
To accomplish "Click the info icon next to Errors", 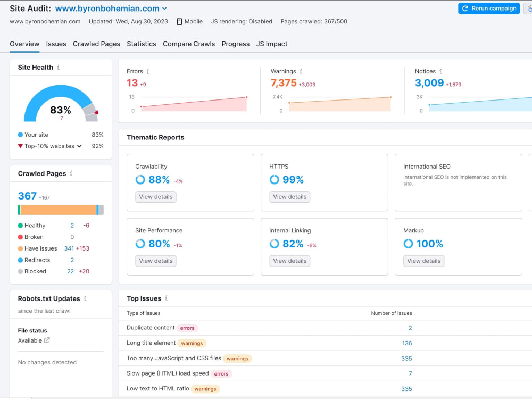I will point(148,71).
